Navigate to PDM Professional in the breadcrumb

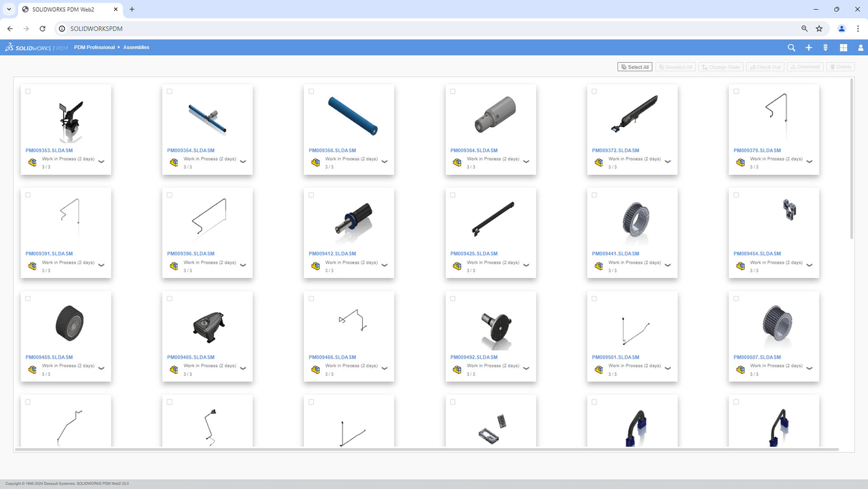click(x=94, y=47)
